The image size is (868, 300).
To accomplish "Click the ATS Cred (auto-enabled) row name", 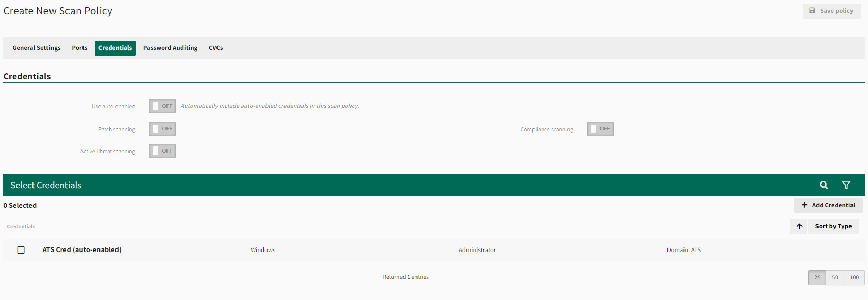I will 82,250.
